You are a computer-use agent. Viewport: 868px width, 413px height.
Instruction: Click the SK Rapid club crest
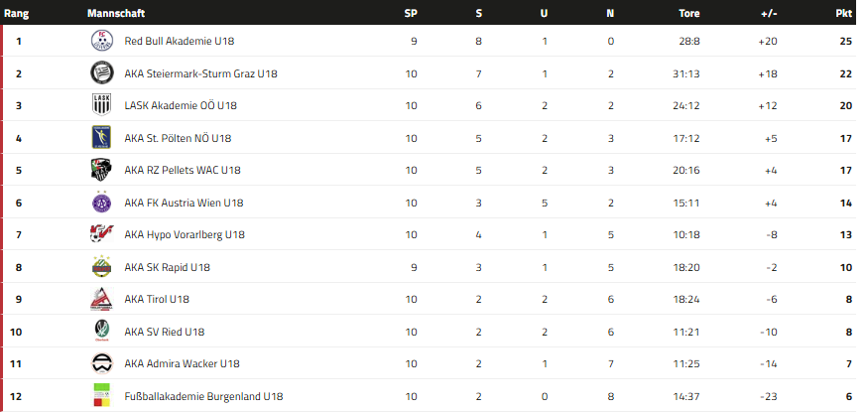coord(101,267)
